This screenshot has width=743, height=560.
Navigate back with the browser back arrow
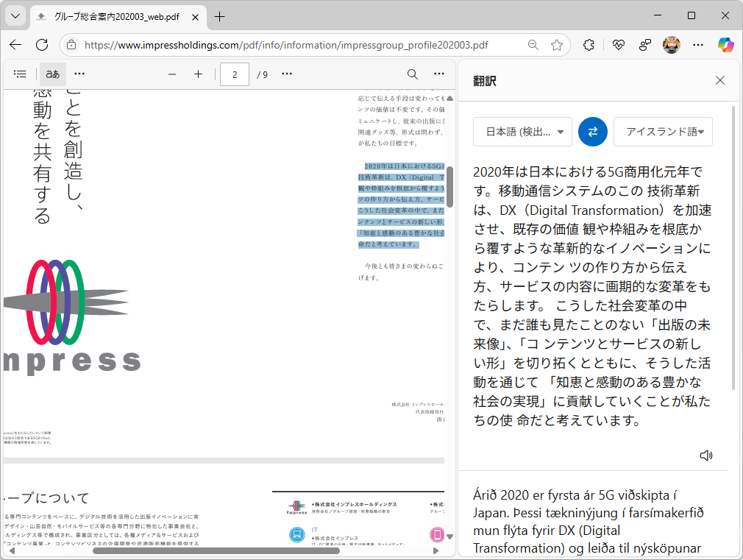point(15,45)
